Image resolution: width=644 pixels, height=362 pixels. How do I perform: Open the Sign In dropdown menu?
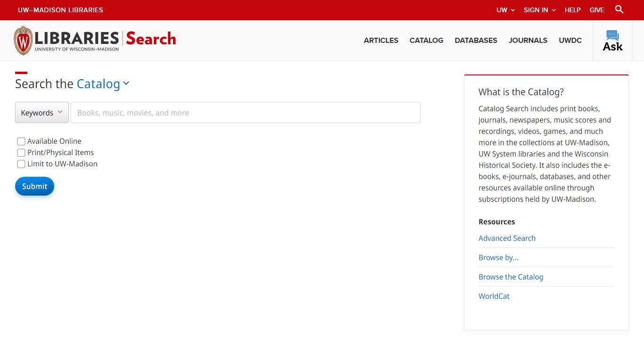tap(539, 10)
